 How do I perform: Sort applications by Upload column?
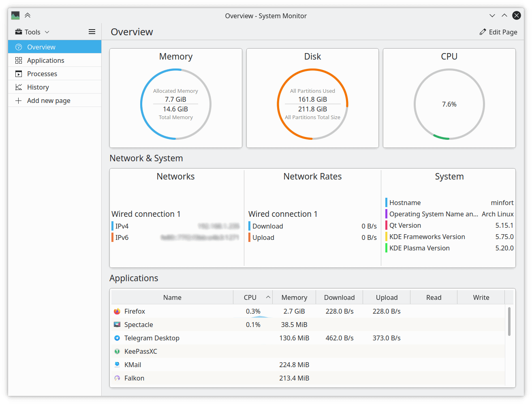(x=387, y=297)
